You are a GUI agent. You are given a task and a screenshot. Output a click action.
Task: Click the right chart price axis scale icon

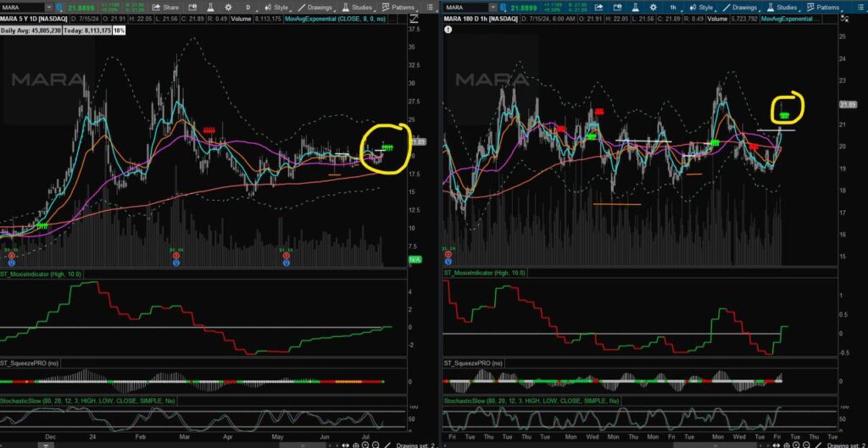coord(844,19)
